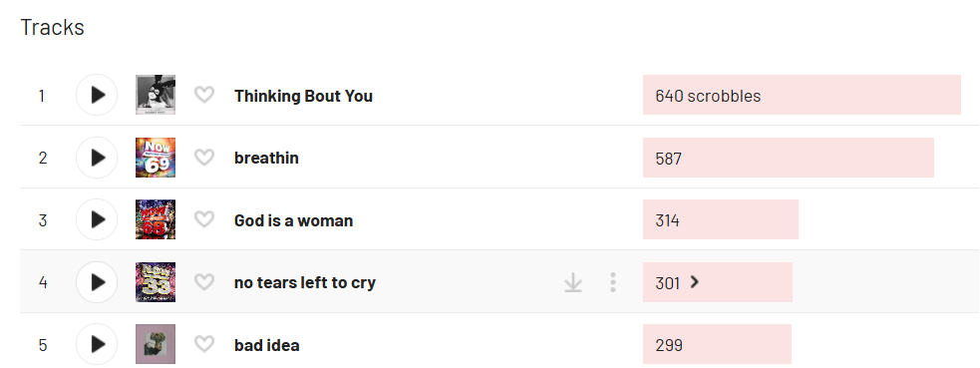Toggle the heart for God is a woman
This screenshot has height=368, width=980.
tap(203, 219)
